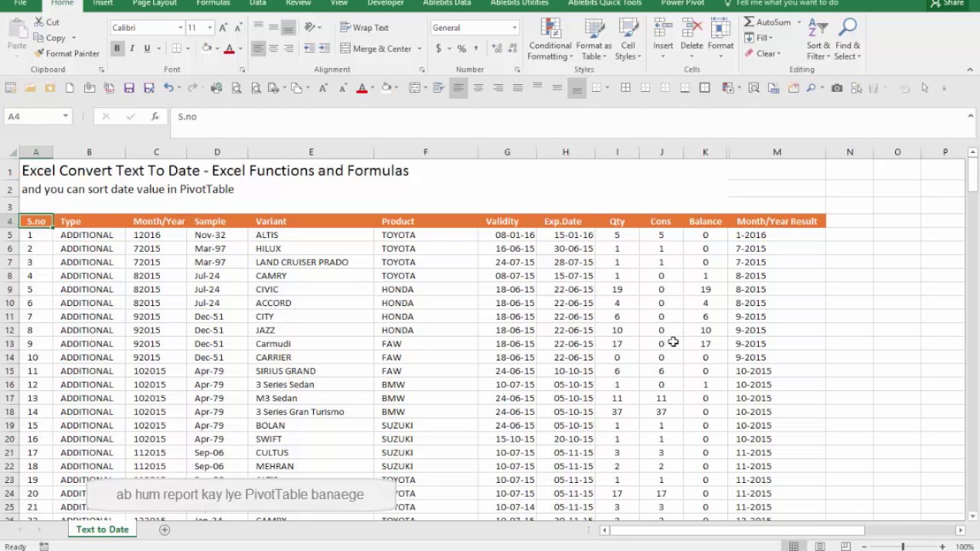This screenshot has height=551, width=980.
Task: Click the Cut scissors icon
Action: [x=39, y=23]
